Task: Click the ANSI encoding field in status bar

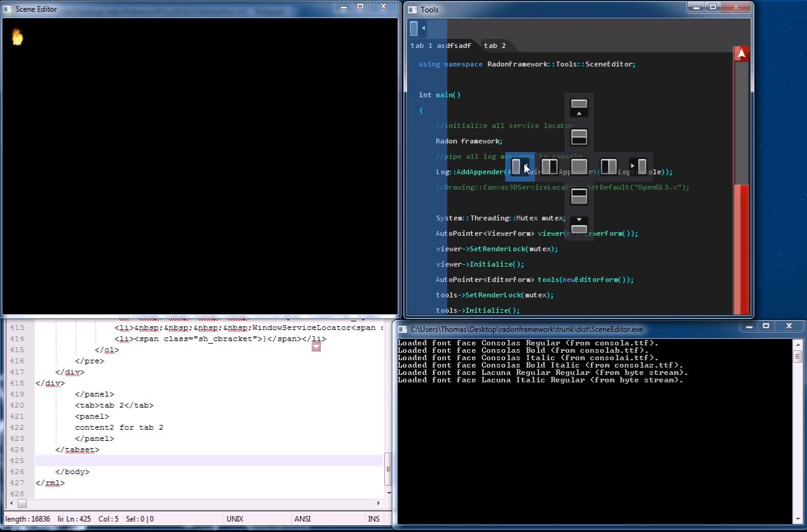Action: 302,519
